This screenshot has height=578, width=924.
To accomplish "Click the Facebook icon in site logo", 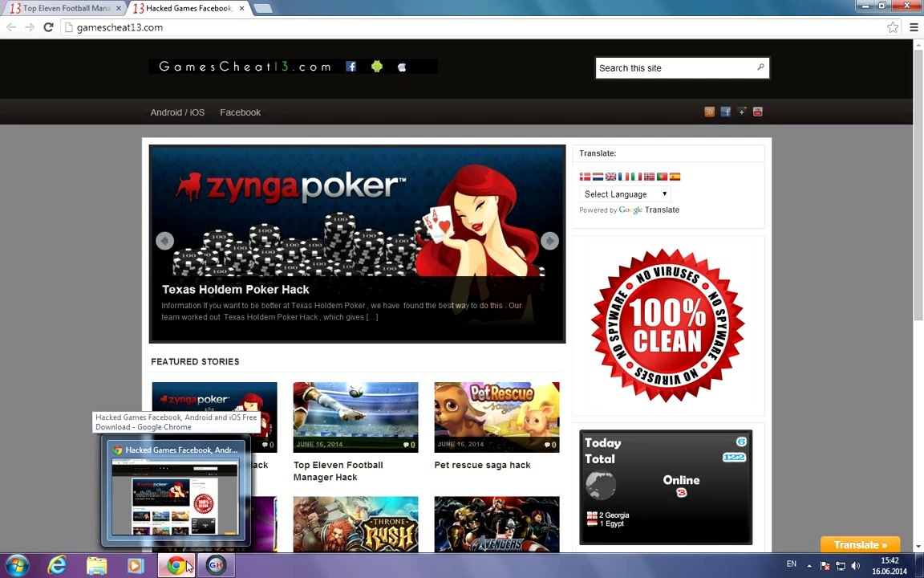I will (351, 66).
